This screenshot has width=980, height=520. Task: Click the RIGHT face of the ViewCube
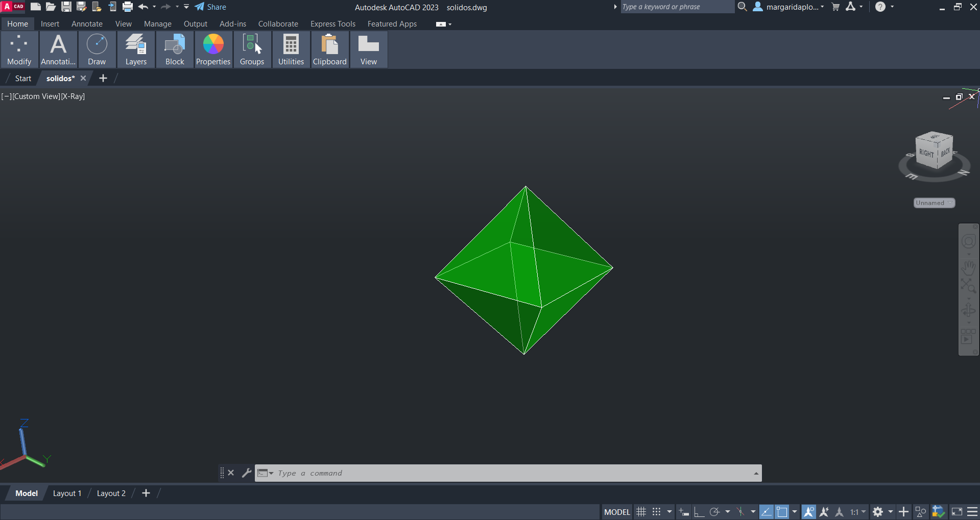pyautogui.click(x=926, y=154)
